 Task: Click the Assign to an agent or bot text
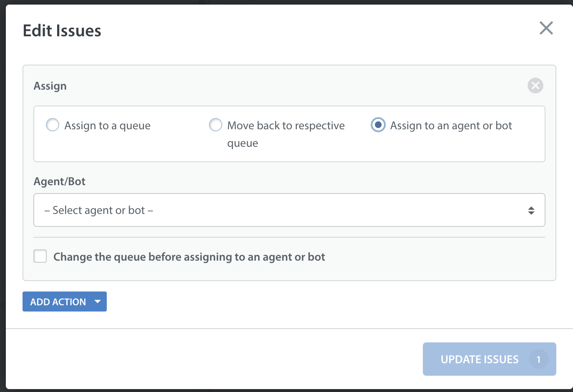click(x=451, y=126)
